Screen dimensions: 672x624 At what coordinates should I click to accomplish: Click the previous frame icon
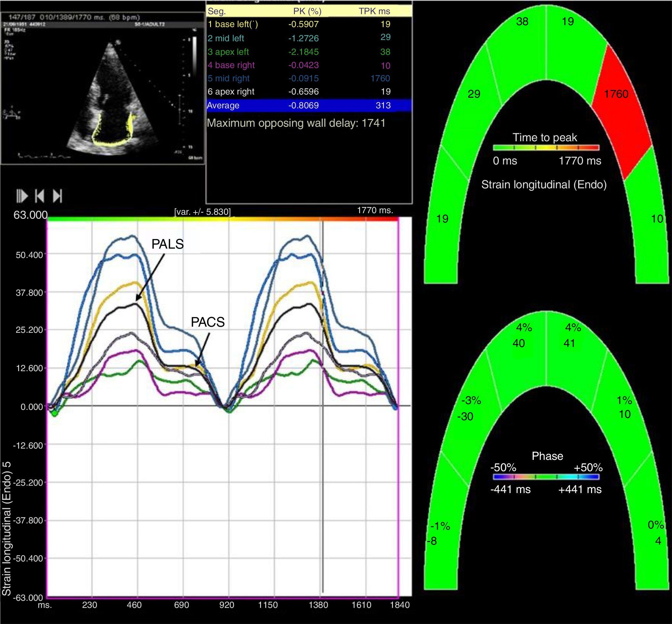(40, 196)
